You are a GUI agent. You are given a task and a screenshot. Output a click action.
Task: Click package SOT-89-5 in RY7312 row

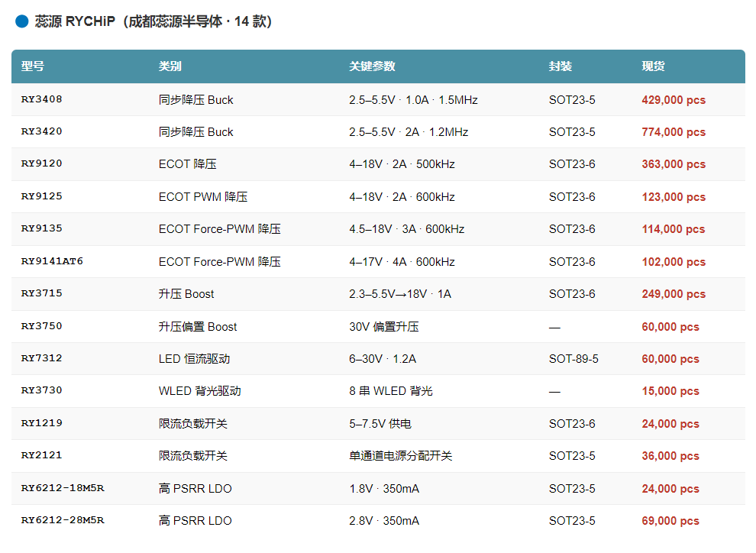(x=573, y=359)
